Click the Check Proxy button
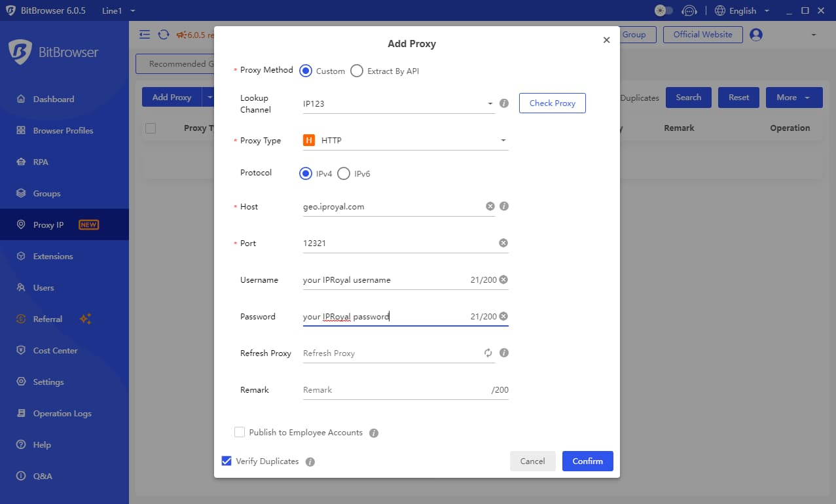Image resolution: width=836 pixels, height=504 pixels. point(552,103)
